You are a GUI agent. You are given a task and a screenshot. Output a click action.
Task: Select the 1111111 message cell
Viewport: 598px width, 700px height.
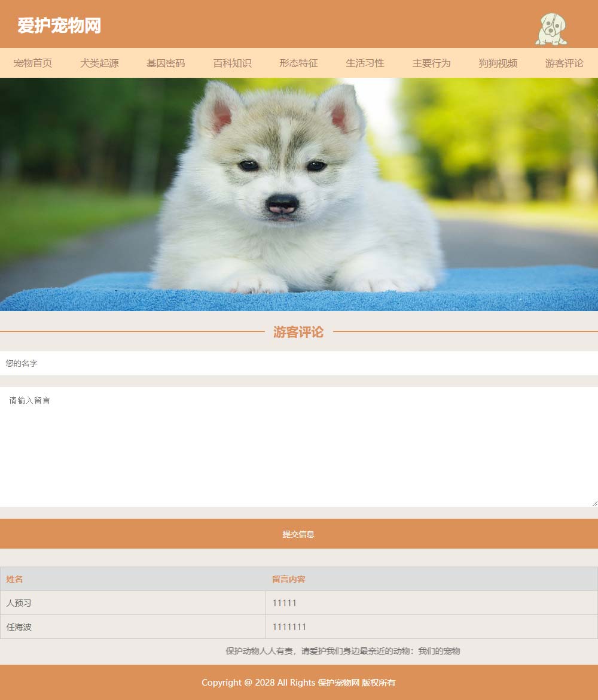pyautogui.click(x=432, y=627)
